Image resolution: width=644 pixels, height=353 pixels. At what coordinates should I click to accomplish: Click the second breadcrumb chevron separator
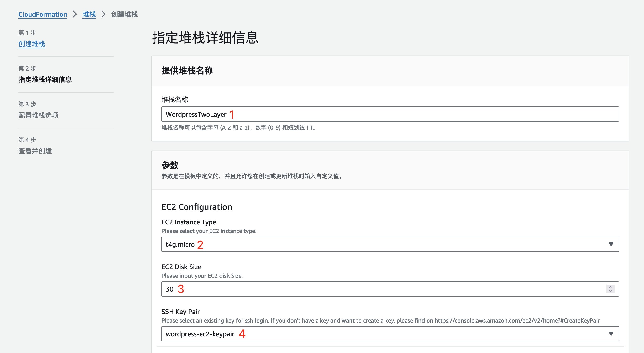point(103,14)
